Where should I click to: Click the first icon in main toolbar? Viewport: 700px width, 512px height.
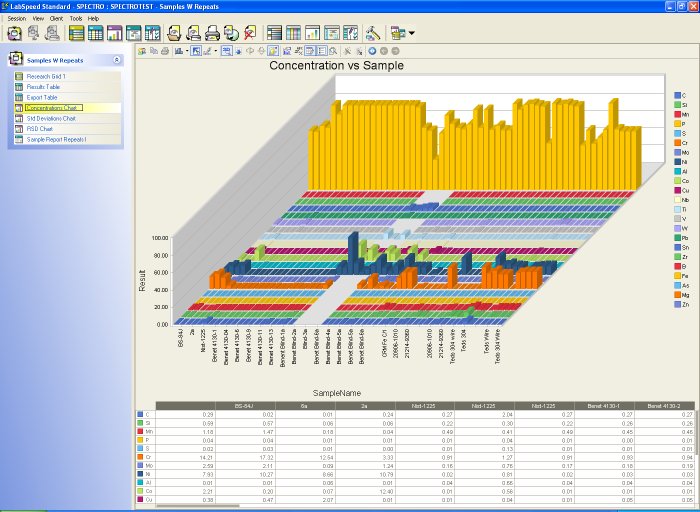[x=14, y=33]
